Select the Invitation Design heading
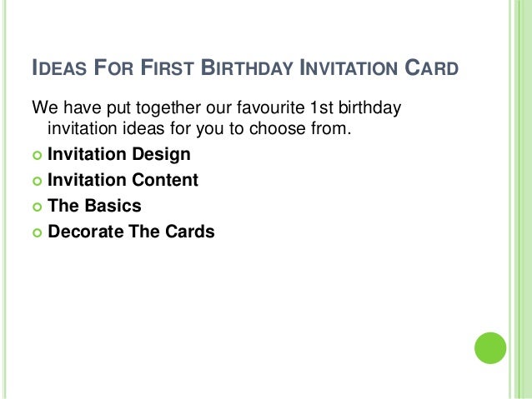 [119, 154]
